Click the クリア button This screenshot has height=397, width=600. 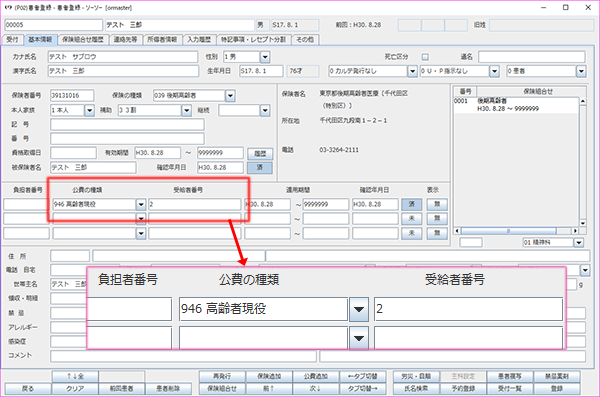(75, 389)
